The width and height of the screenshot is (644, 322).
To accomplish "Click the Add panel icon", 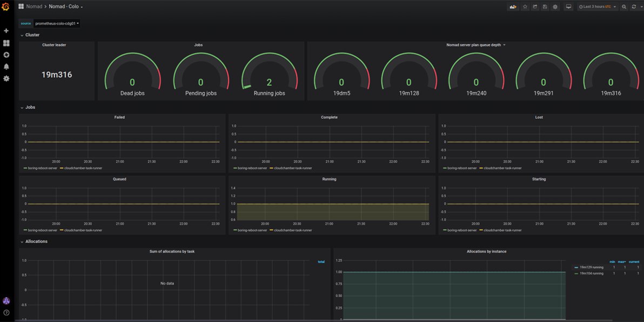I will pos(513,6).
